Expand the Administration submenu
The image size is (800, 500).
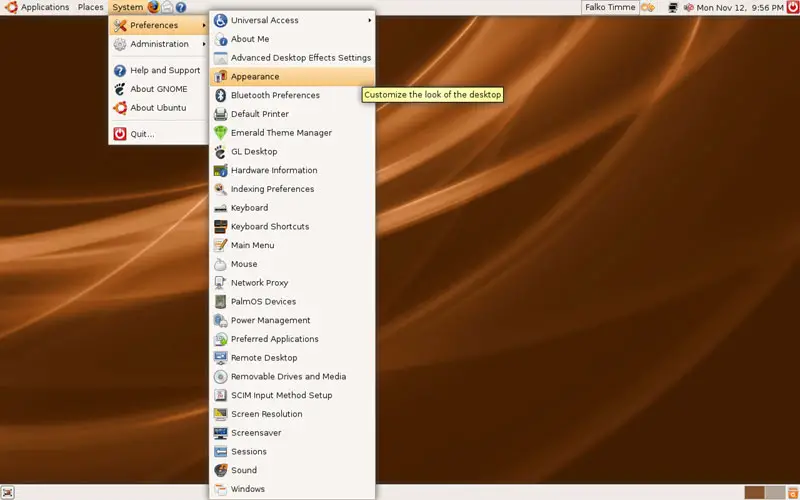159,44
